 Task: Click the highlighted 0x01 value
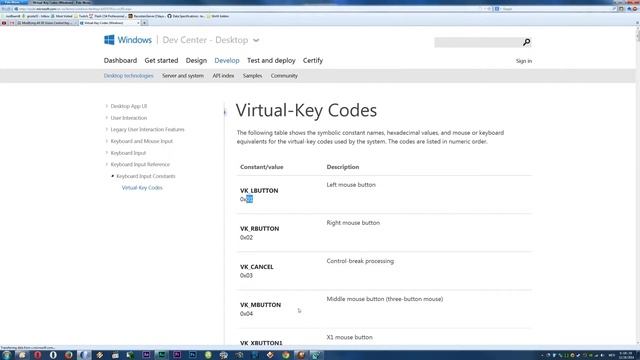[246, 199]
